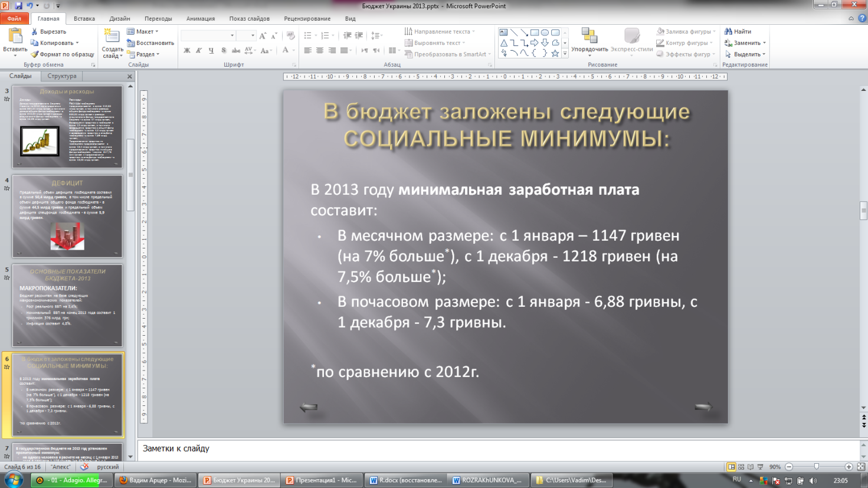Switch to Вставка ribbon tab
Viewport: 868px width, 488px height.
84,18
